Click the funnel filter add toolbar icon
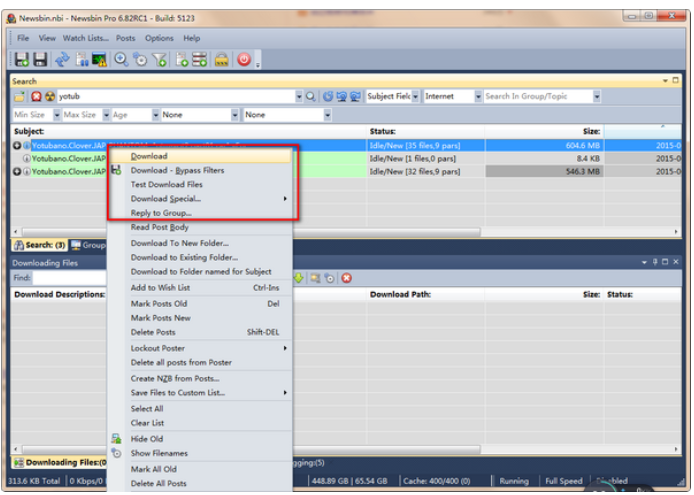 coord(159,59)
